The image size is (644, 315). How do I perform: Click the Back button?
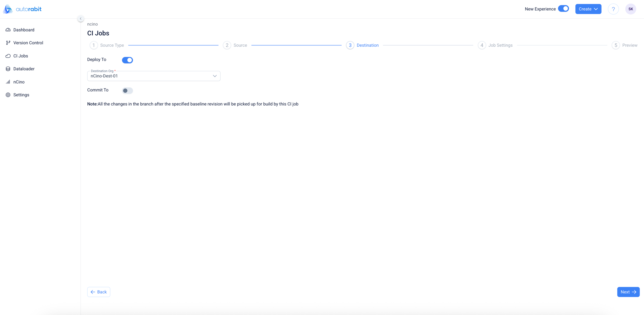click(x=99, y=292)
